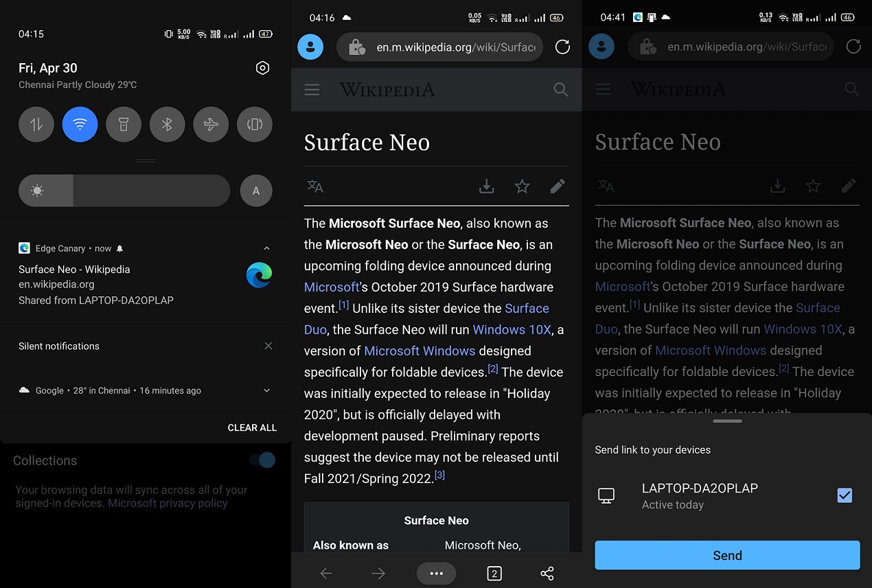This screenshot has height=588, width=872.
Task: Reload the current page
Action: tap(562, 47)
